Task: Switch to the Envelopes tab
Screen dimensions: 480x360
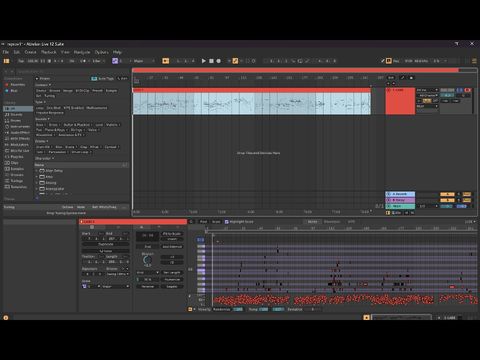Action: (x=332, y=222)
